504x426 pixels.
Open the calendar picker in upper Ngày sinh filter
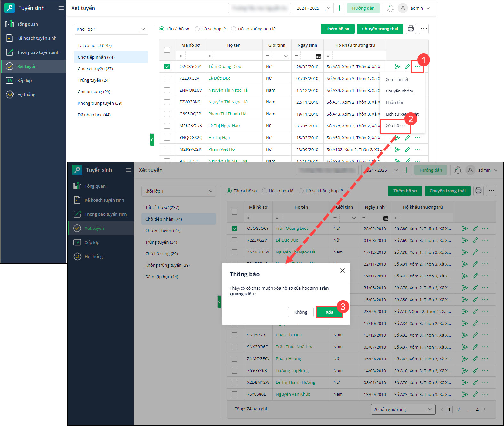(318, 56)
